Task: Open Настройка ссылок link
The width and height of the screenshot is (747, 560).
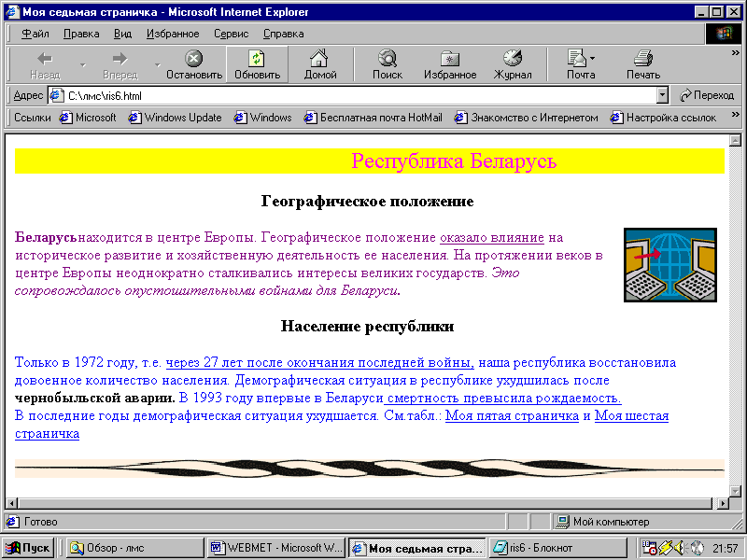Action: tap(663, 118)
